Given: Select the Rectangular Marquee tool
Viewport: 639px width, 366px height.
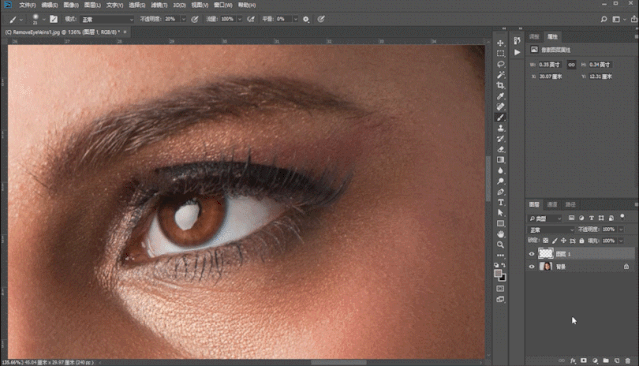Looking at the screenshot, I should click(500, 53).
